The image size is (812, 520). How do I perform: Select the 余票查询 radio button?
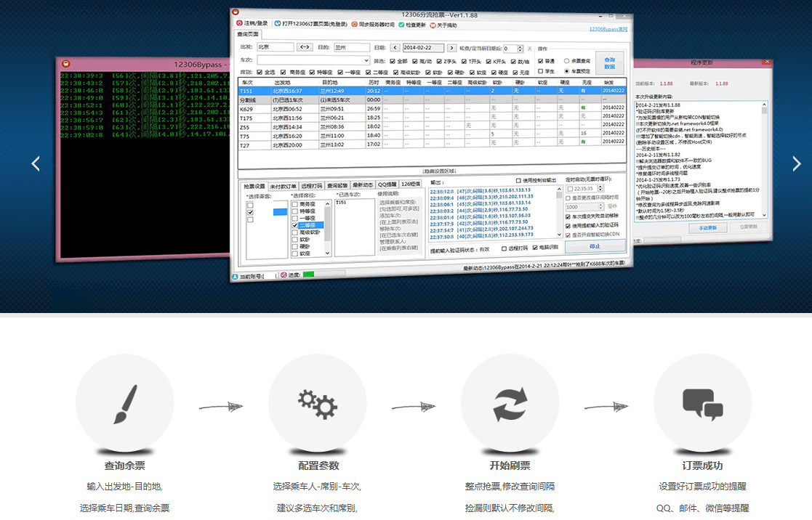point(566,60)
